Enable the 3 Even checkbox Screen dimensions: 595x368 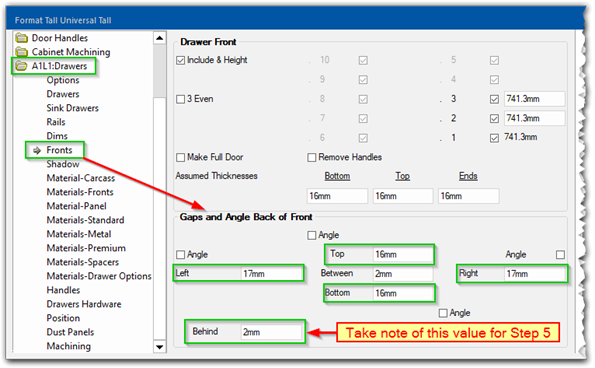tap(181, 99)
